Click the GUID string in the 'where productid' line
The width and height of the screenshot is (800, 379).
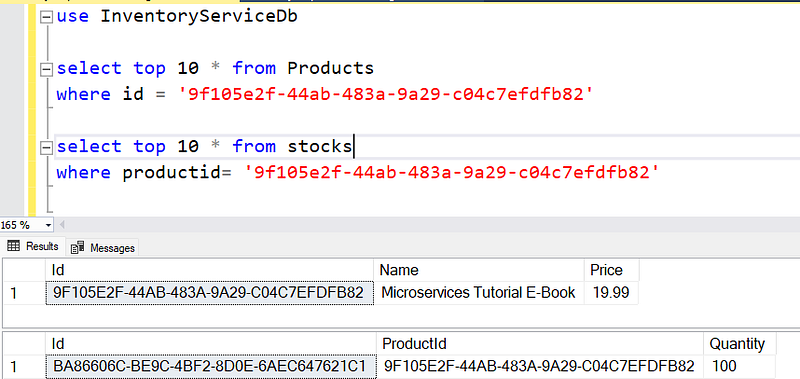[452, 172]
